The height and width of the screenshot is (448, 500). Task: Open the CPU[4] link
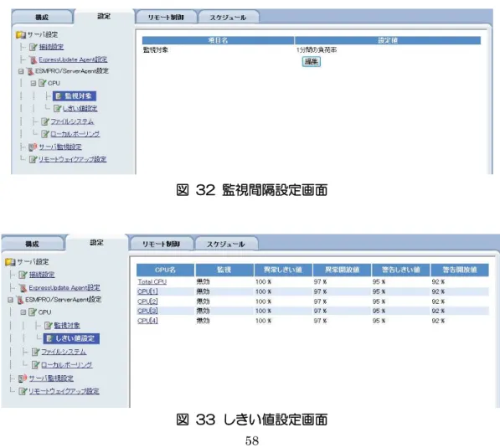147,321
